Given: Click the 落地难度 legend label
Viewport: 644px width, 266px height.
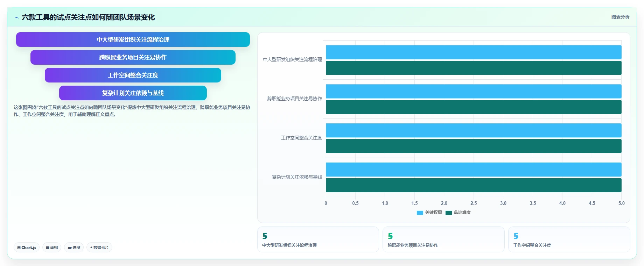Looking at the screenshot, I should [462, 213].
